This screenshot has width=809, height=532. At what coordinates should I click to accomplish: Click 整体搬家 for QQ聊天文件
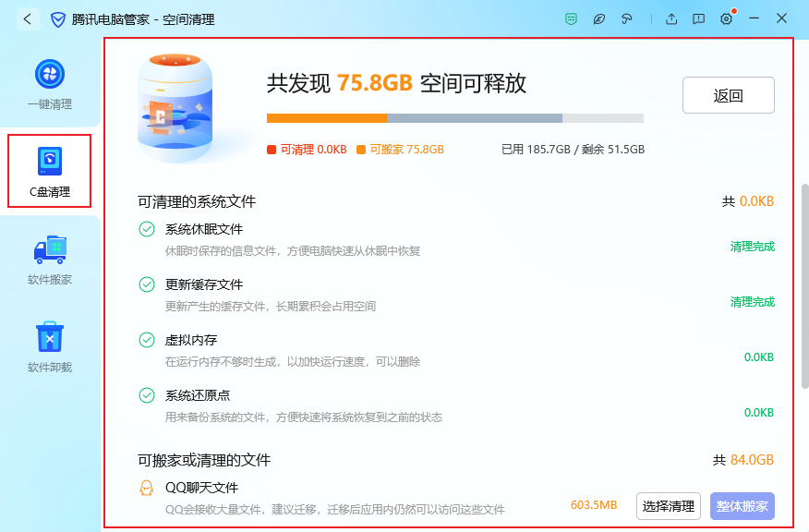point(742,506)
